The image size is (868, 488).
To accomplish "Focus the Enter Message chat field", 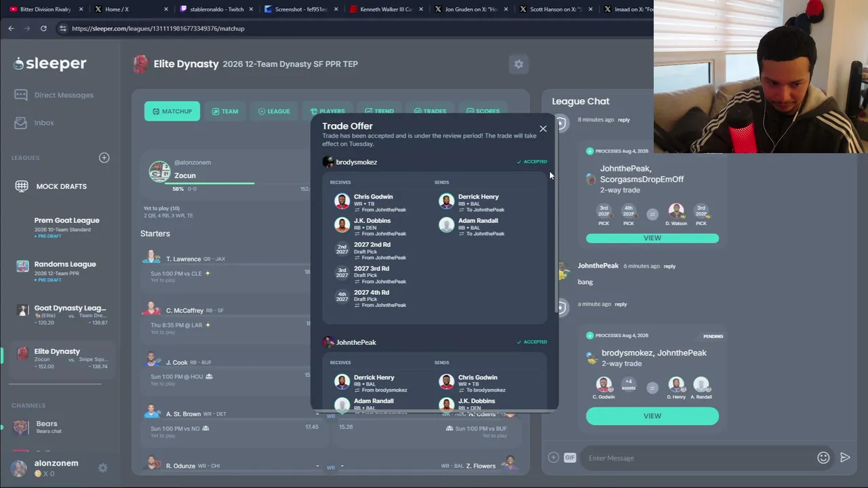I will tap(698, 458).
